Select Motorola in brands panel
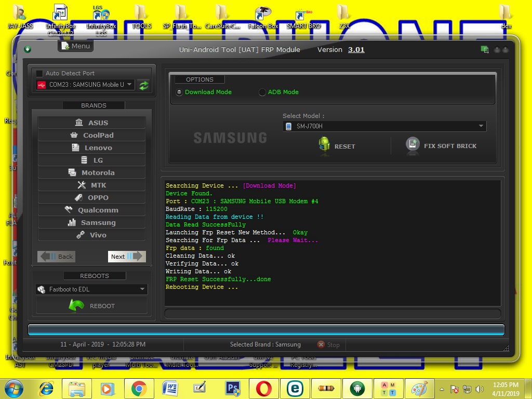Image resolution: width=532 pixels, height=399 pixels. tap(91, 172)
